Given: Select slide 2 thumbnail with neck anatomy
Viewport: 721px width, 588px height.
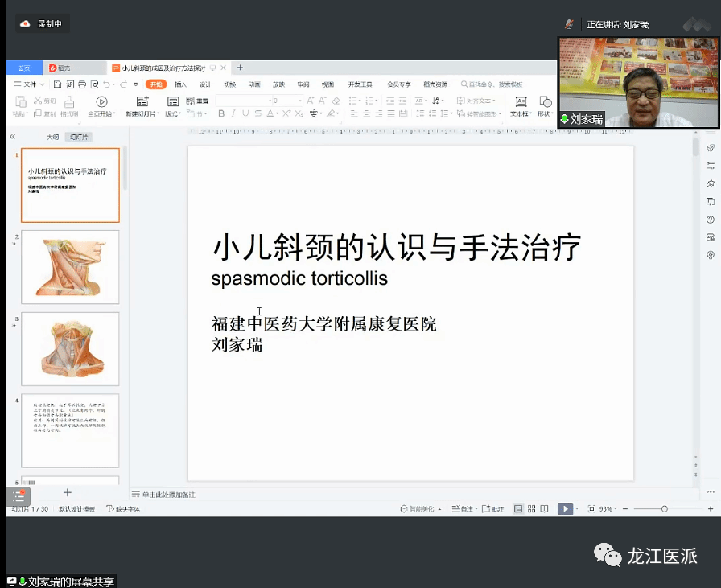Looking at the screenshot, I should coord(70,267).
